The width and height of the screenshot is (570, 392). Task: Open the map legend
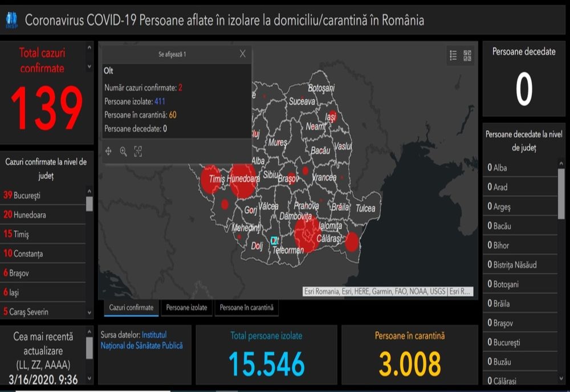[x=453, y=55]
